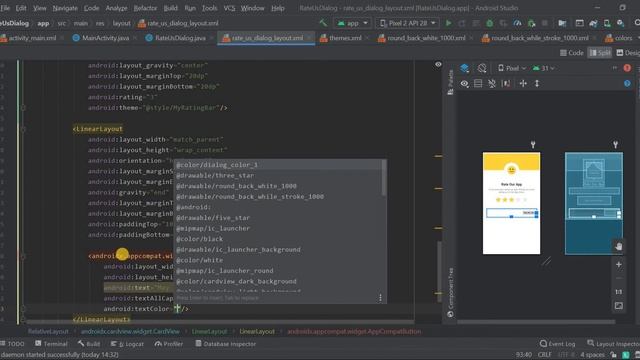Switch to the MainActivity.java tab
The width and height of the screenshot is (640, 360).
point(101,38)
